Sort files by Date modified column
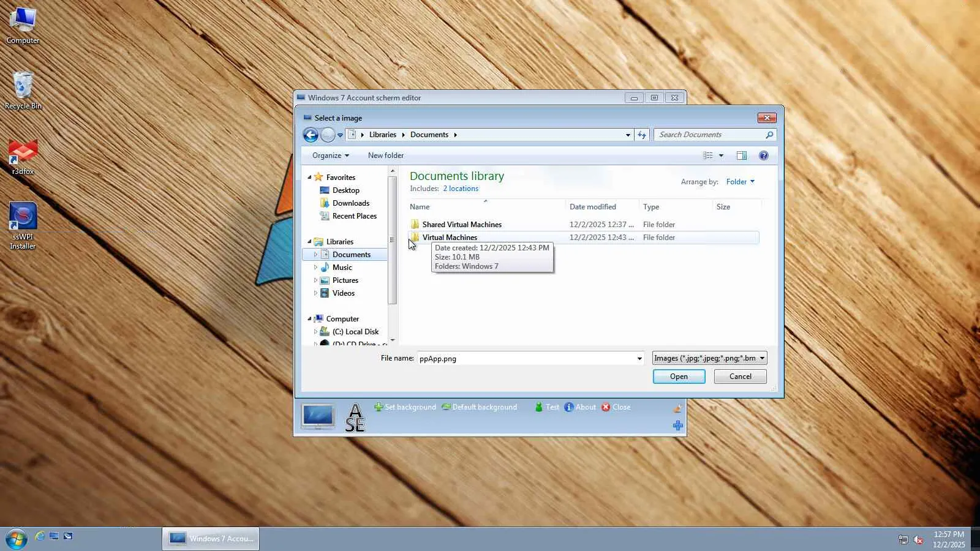980x551 pixels. [603, 207]
